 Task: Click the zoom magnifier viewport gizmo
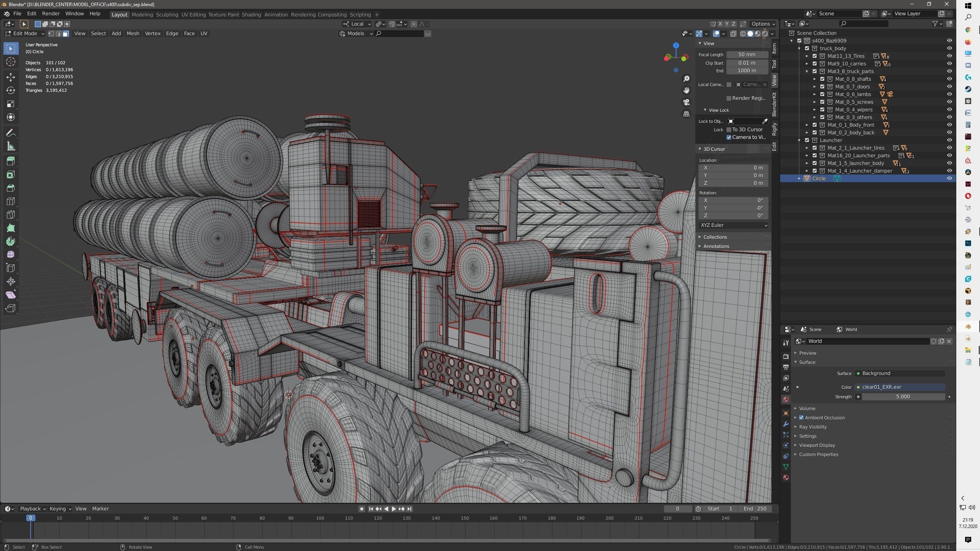(686, 79)
